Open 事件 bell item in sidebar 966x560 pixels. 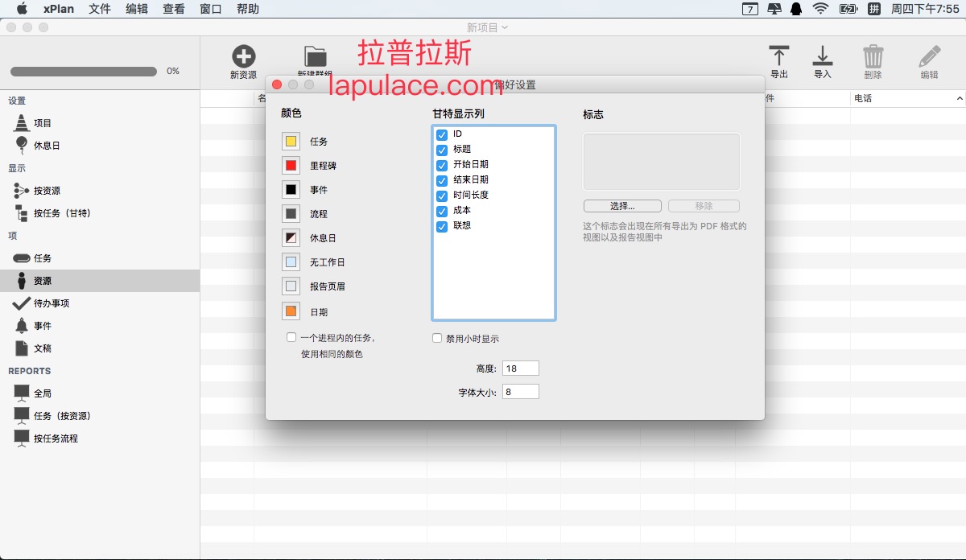42,326
